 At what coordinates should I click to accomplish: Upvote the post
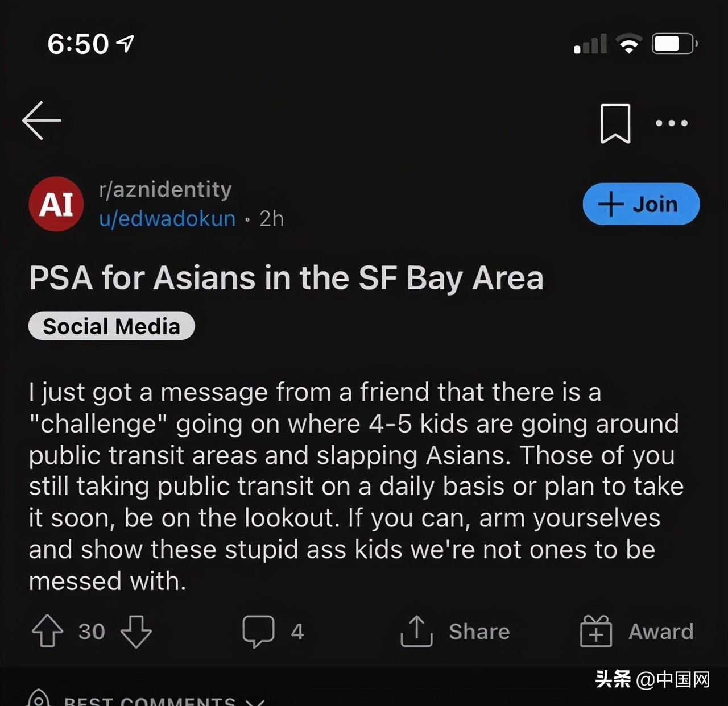[47, 631]
